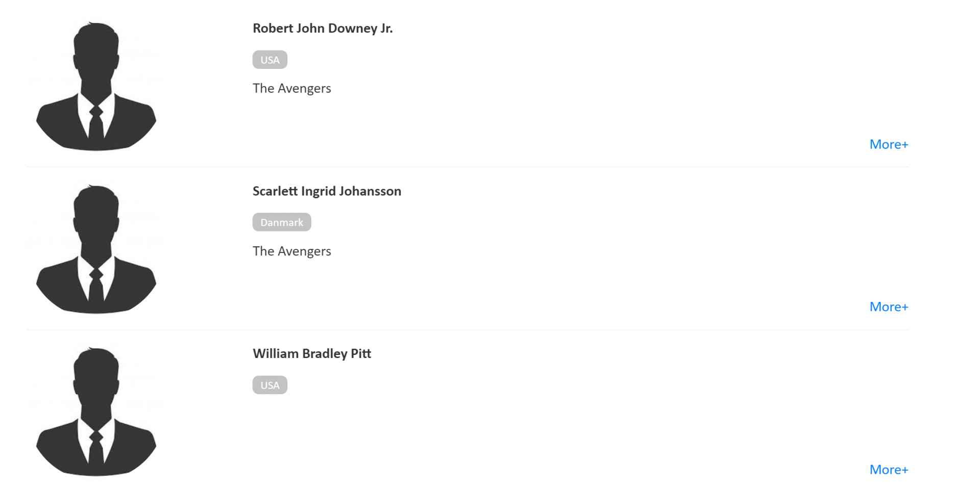This screenshot has width=980, height=486.
Task: Click the separator line above William Bradley Pitt
Action: 468,330
